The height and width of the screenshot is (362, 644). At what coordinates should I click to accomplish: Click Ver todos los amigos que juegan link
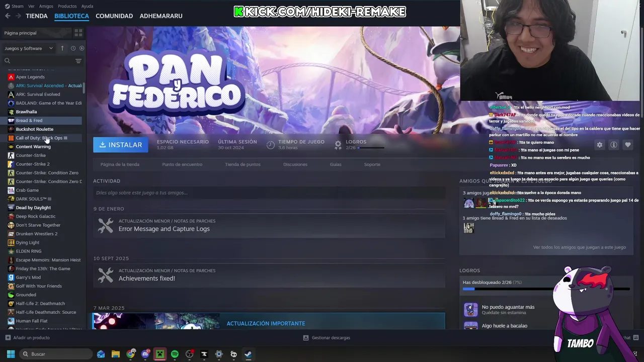click(x=580, y=247)
